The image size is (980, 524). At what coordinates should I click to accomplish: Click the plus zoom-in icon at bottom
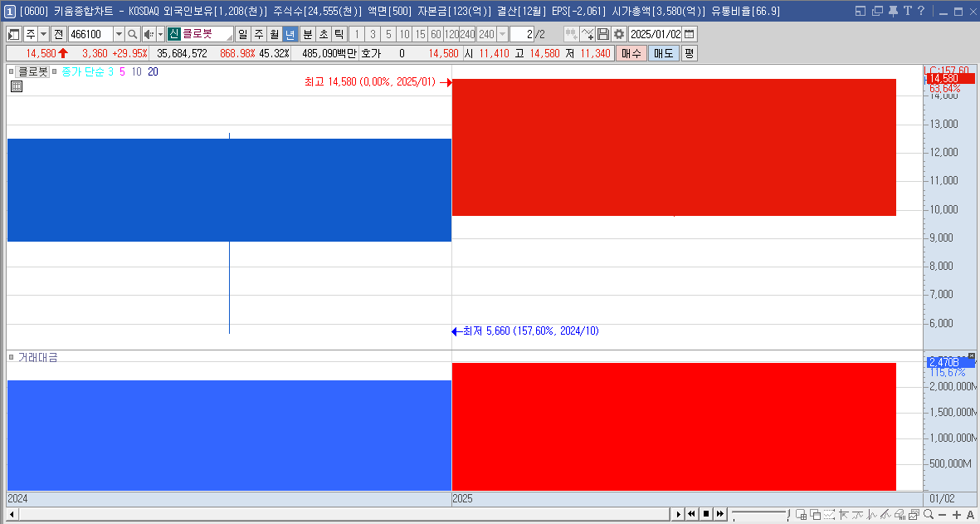(x=956, y=514)
